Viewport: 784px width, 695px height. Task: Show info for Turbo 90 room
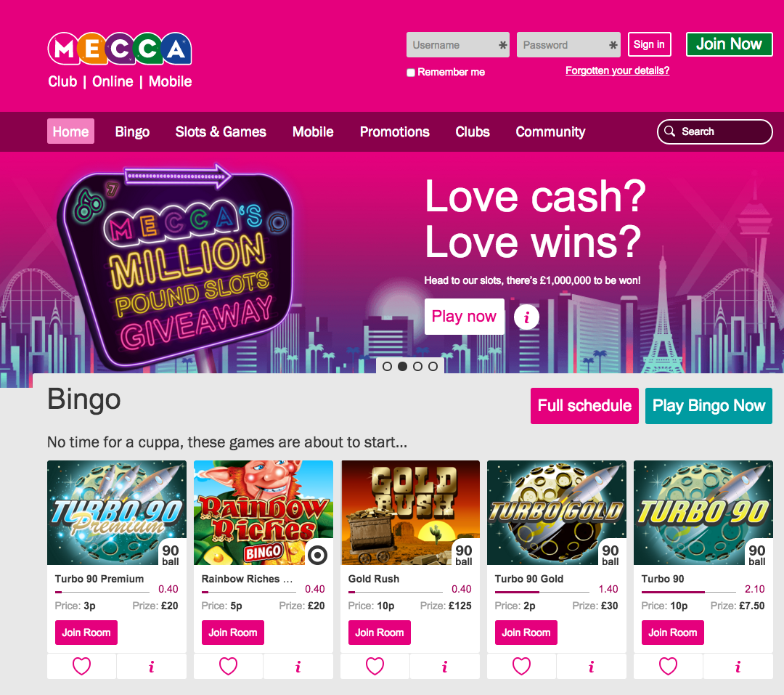(x=738, y=667)
